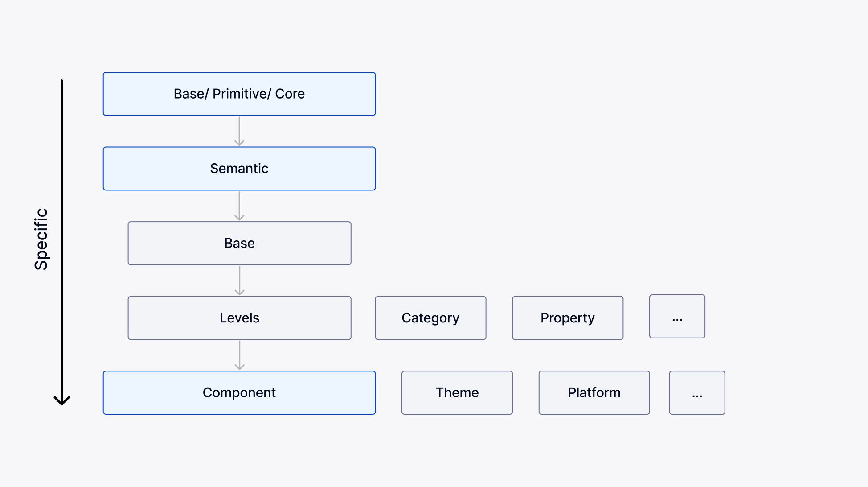Select the Platform box
868x487 pixels.
click(x=594, y=393)
